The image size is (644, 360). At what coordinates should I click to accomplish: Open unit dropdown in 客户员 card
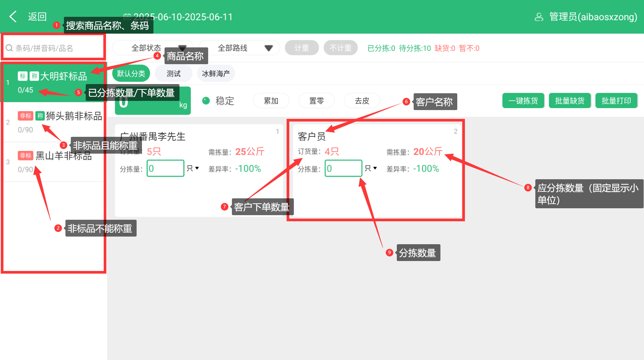[x=371, y=168]
